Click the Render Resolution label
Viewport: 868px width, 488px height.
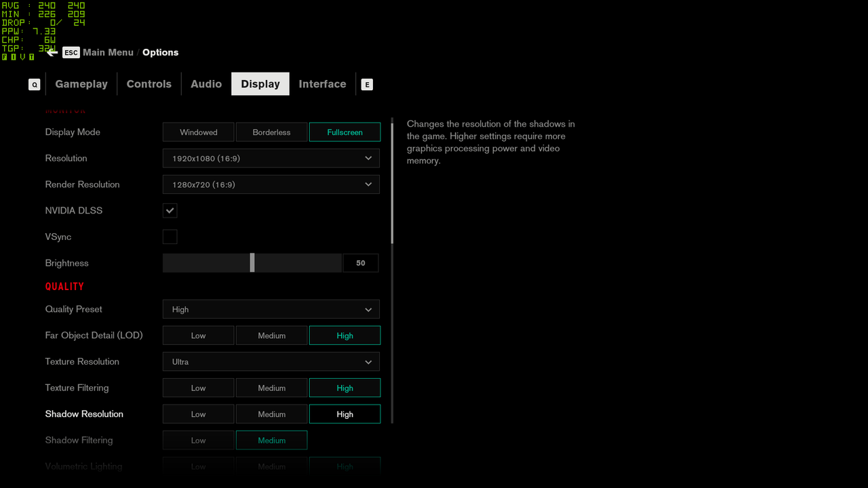(82, 184)
